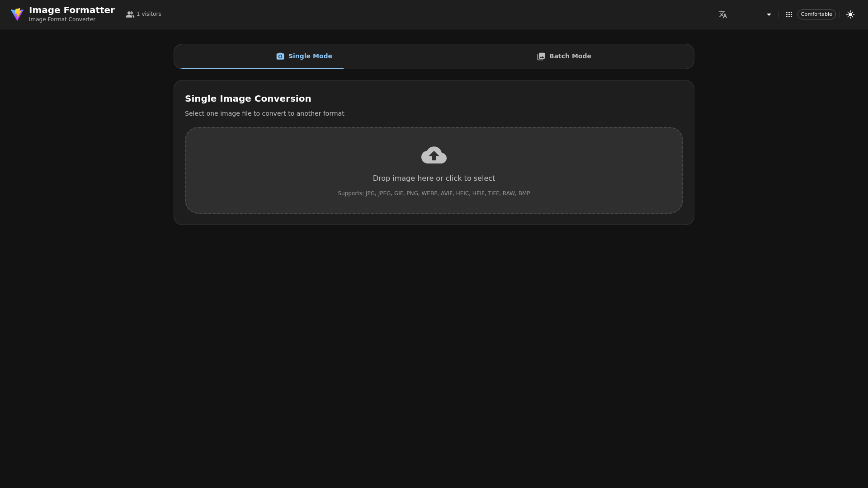Image resolution: width=868 pixels, height=488 pixels.
Task: Click the supported formats text line
Action: click(434, 193)
